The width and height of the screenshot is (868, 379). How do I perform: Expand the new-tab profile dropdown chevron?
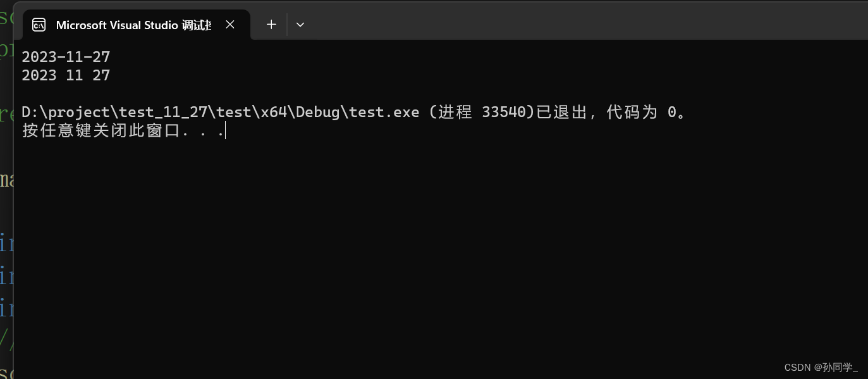(300, 24)
